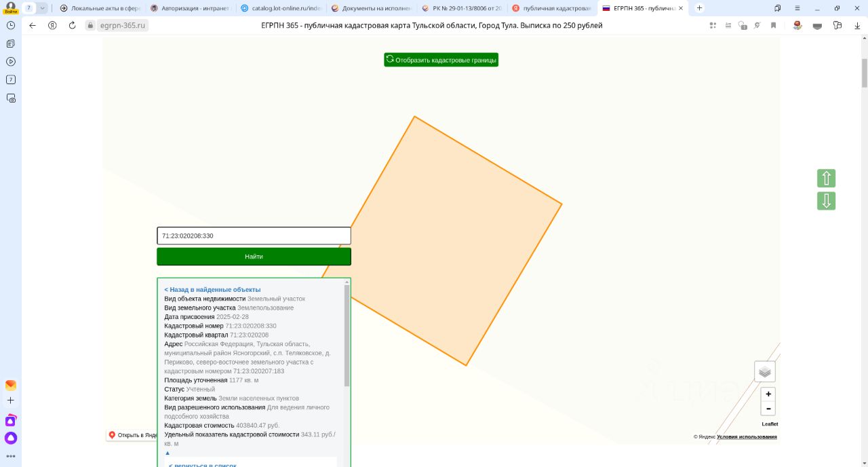Open the tab groups dropdown arrow
868x467 pixels.
pos(43,8)
